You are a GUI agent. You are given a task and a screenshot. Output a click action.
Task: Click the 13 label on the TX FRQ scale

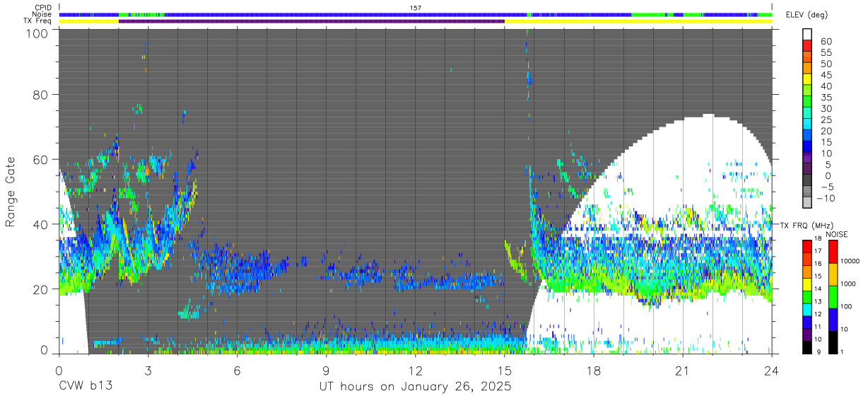click(817, 301)
